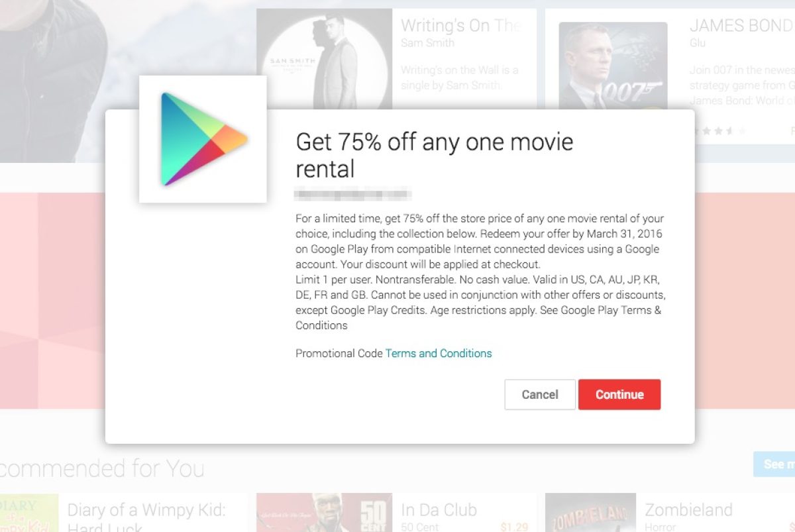Screen dimensions: 795x532
Task: Open Sam Smith album cover thumbnail
Action: [x=324, y=59]
